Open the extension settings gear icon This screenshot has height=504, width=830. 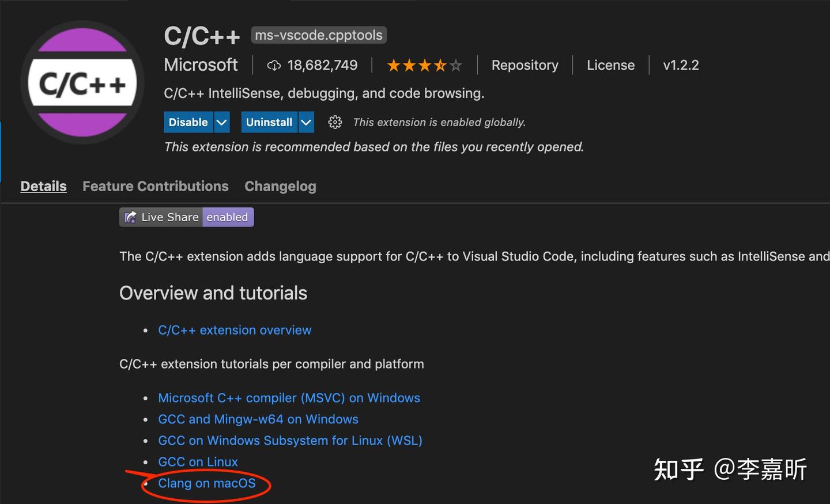click(x=335, y=122)
